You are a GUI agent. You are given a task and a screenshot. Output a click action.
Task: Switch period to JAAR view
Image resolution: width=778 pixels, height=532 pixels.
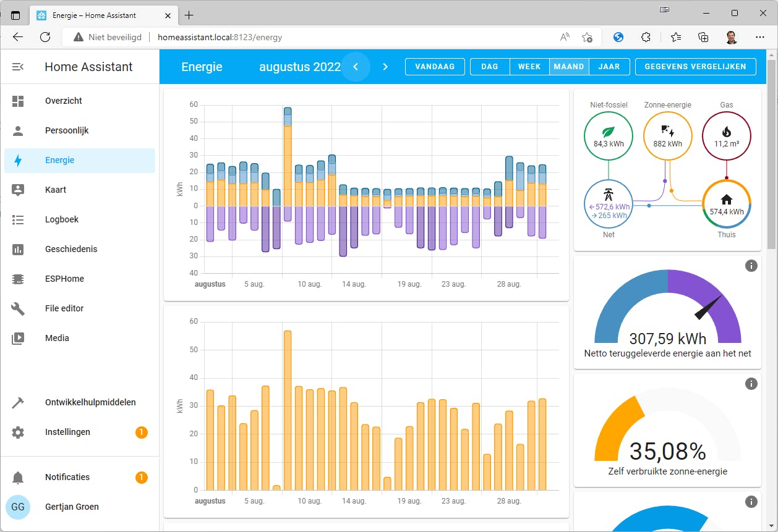609,67
